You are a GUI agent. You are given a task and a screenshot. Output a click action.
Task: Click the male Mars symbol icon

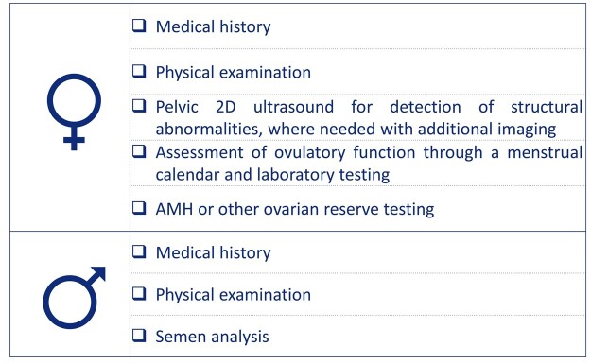[x=75, y=298]
